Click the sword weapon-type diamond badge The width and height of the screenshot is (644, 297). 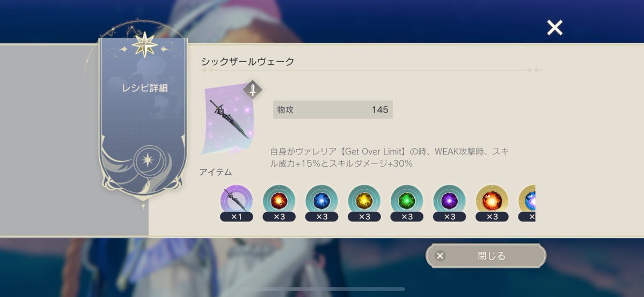tap(252, 90)
